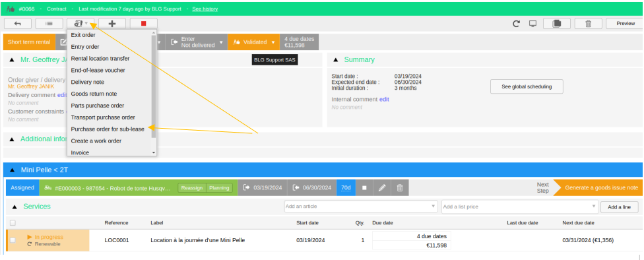Viewport: 644px width, 260px height.
Task: Click the See global scheduling button
Action: [527, 86]
